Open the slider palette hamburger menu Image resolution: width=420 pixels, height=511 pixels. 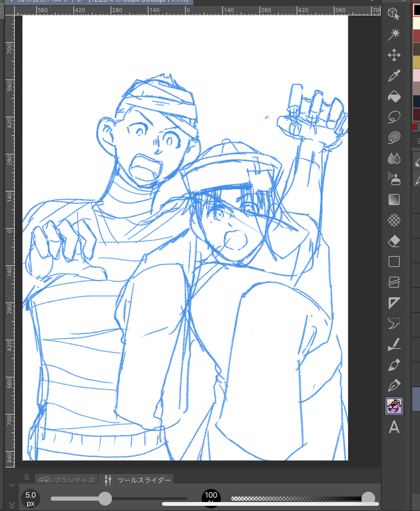tap(27, 477)
